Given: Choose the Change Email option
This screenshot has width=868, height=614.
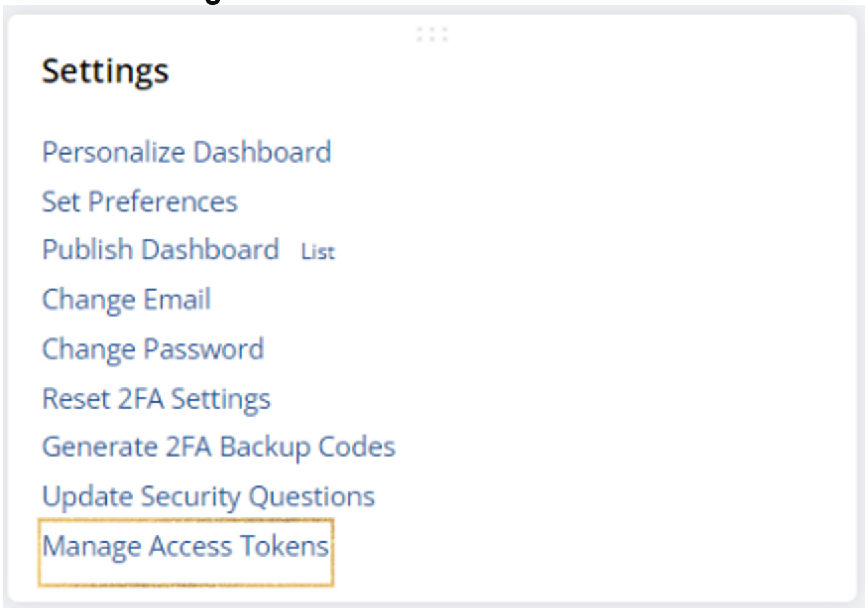Looking at the screenshot, I should [x=126, y=299].
